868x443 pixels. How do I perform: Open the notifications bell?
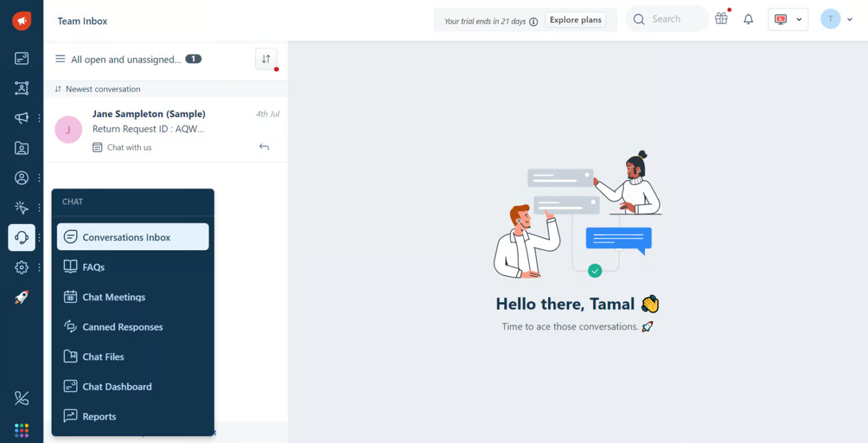click(x=748, y=19)
